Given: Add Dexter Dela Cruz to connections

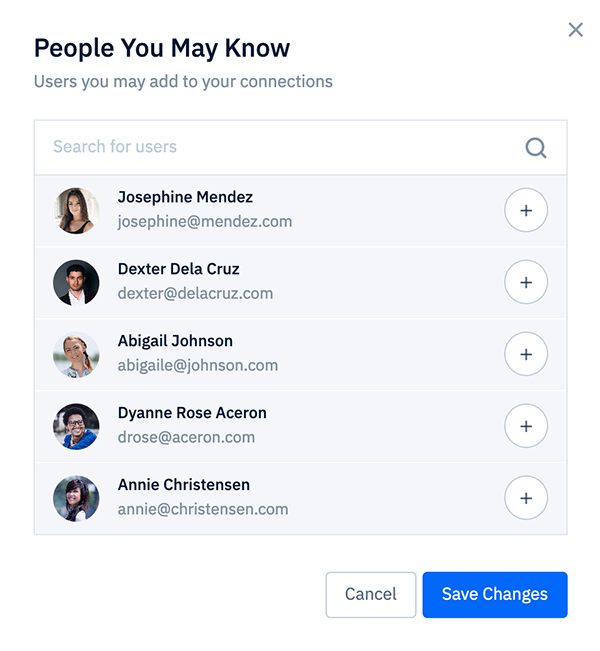Looking at the screenshot, I should point(526,283).
